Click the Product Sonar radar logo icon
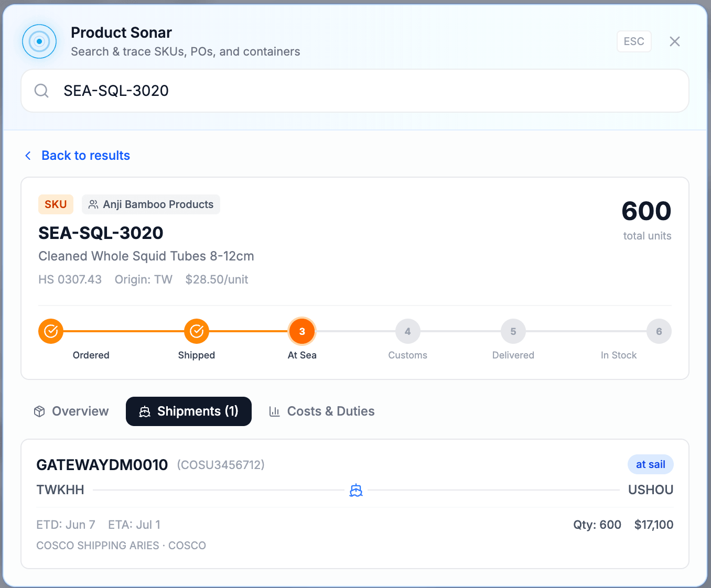The height and width of the screenshot is (588, 711). click(x=39, y=41)
